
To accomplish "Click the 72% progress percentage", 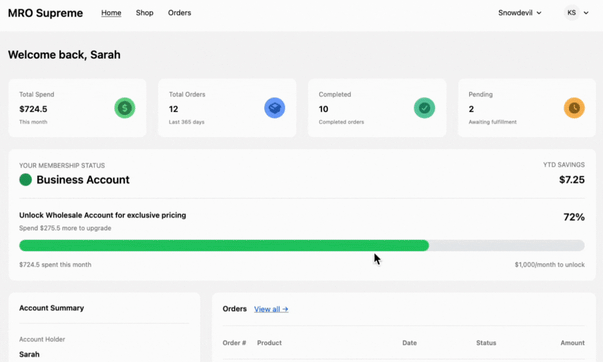I will click(x=574, y=217).
